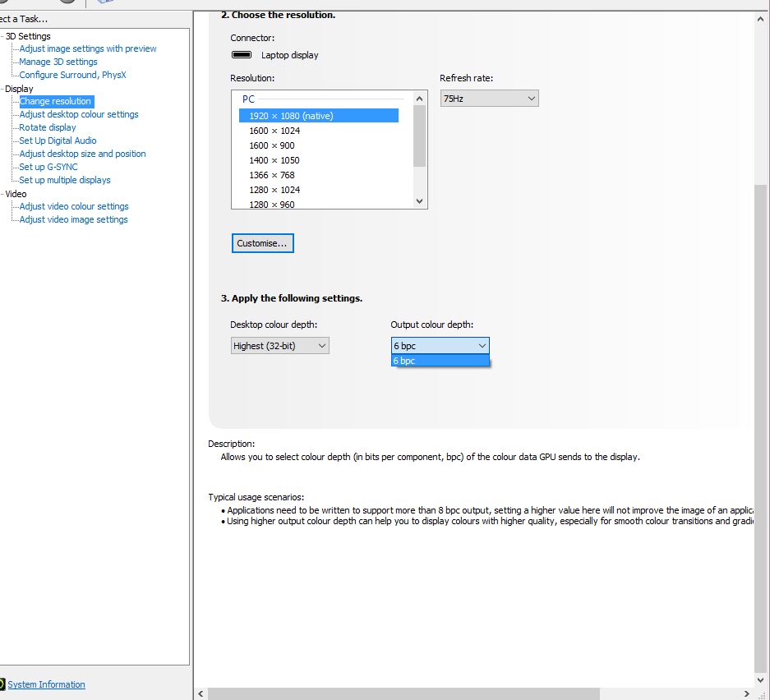
Task: Open Adjust image settings with preview
Action: pos(88,48)
